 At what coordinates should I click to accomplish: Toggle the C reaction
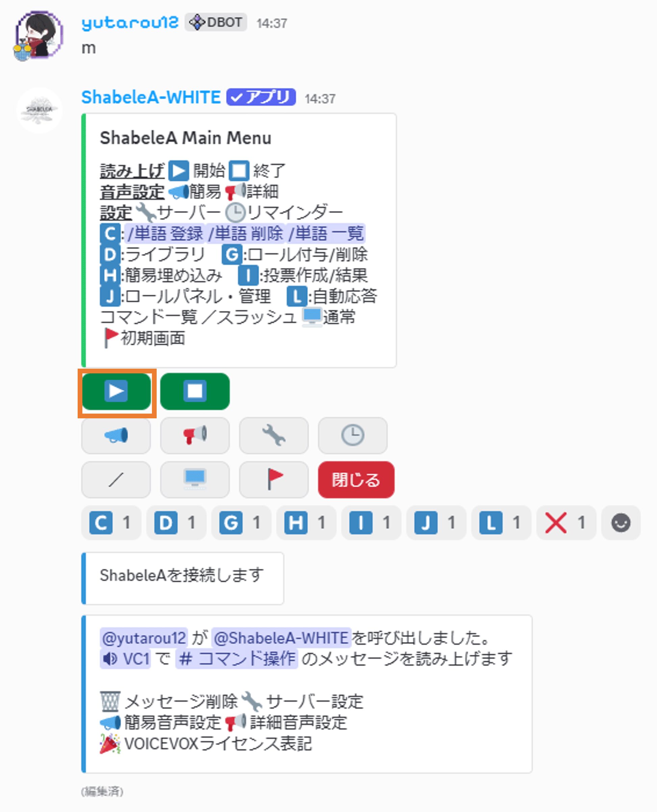click(x=111, y=523)
